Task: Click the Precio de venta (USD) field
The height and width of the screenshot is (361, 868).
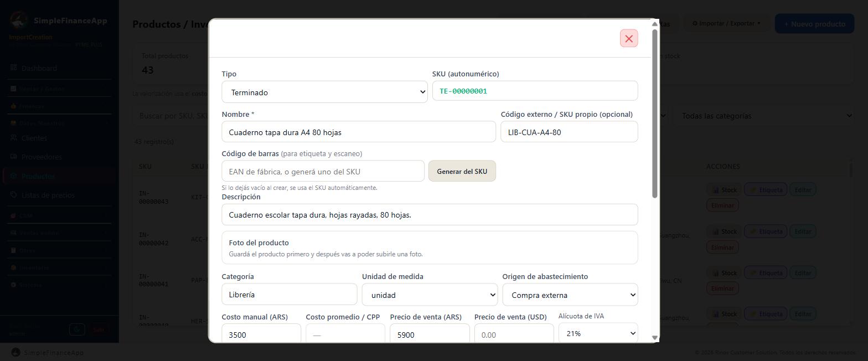Action: pos(514,334)
